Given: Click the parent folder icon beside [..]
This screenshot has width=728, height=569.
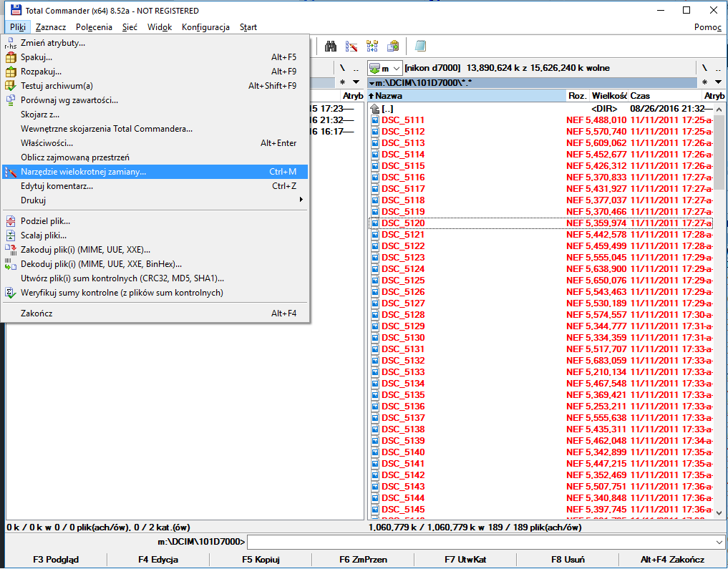Looking at the screenshot, I should click(x=375, y=109).
